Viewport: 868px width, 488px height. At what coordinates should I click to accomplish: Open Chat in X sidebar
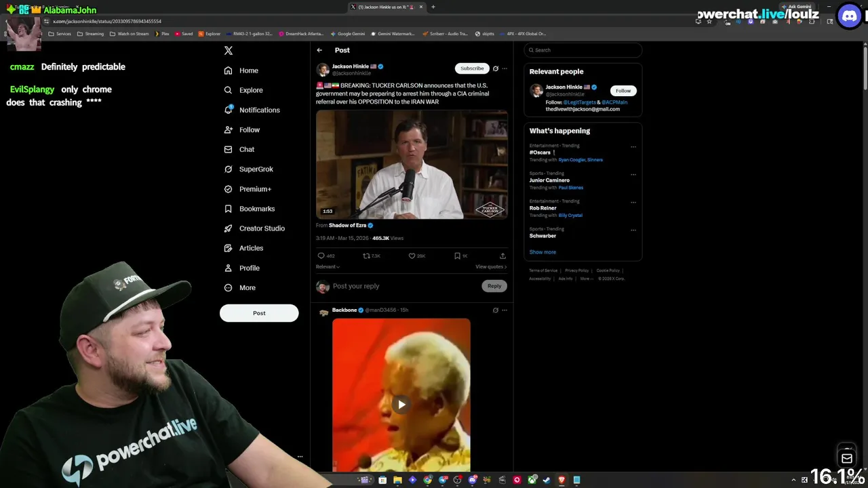pyautogui.click(x=239, y=149)
